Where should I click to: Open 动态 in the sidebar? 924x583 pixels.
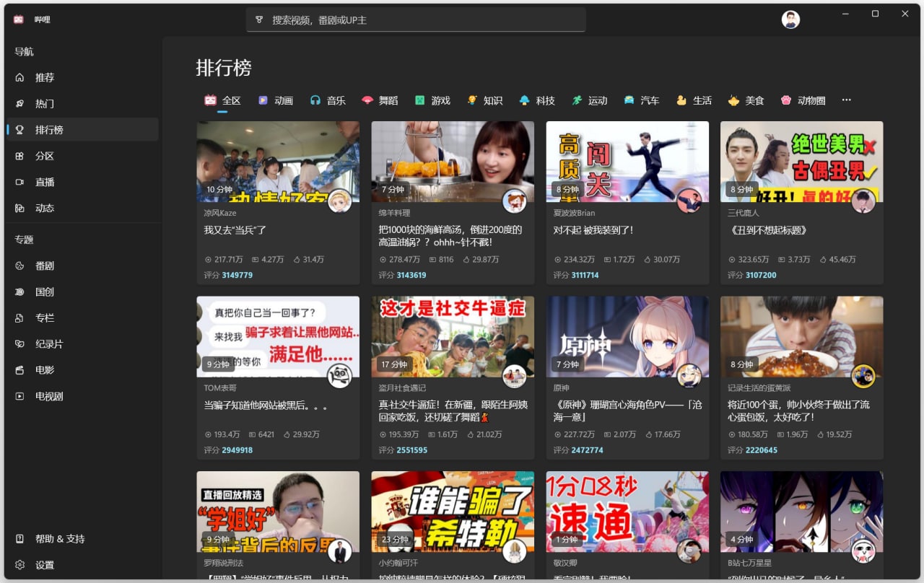(82, 208)
